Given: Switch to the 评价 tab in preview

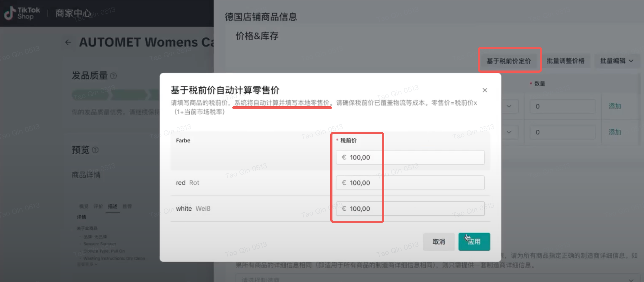Looking at the screenshot, I should 98,207.
